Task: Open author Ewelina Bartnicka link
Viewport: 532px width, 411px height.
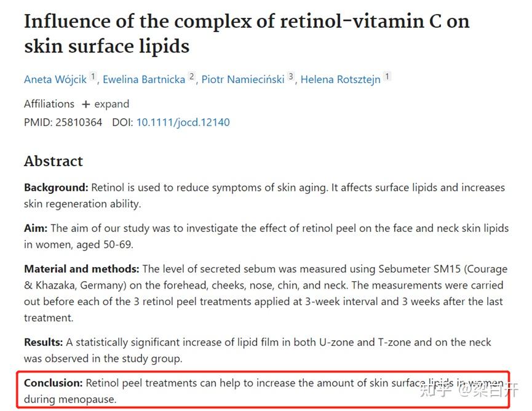Action: [x=144, y=79]
